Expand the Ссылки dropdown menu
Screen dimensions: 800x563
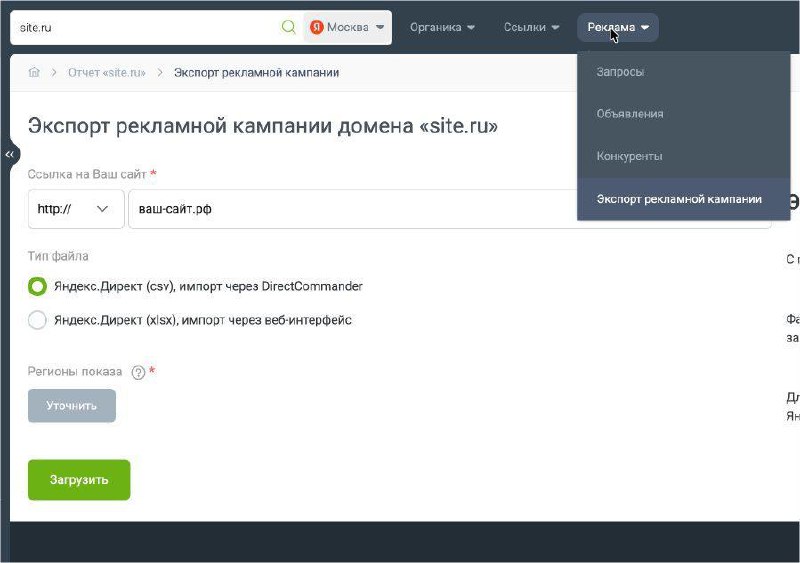click(x=532, y=27)
